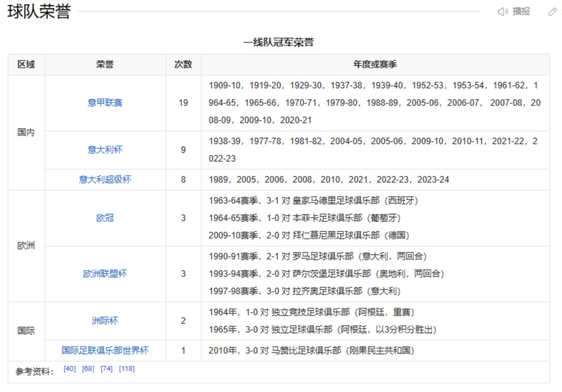Screen dimensions: 562x392
Task: Open the 欧冠 link
Action: click(x=105, y=218)
